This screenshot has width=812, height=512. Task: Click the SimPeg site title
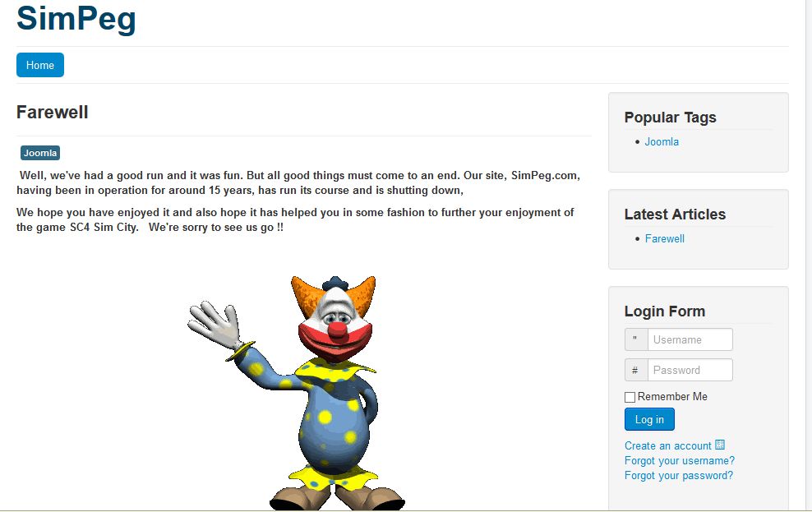[76, 19]
